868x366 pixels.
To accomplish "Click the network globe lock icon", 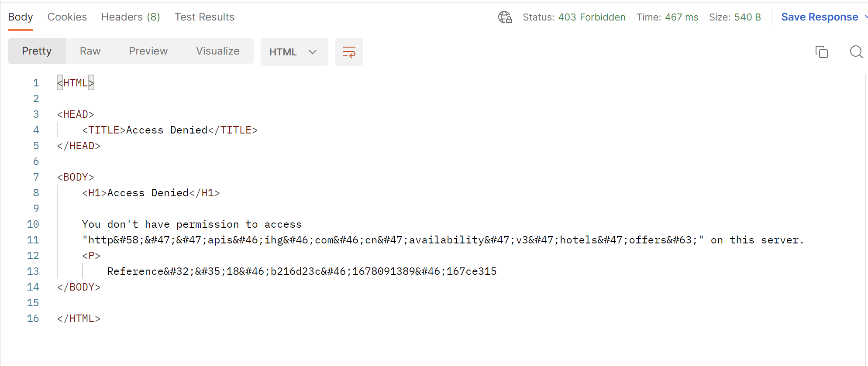I will pos(505,17).
